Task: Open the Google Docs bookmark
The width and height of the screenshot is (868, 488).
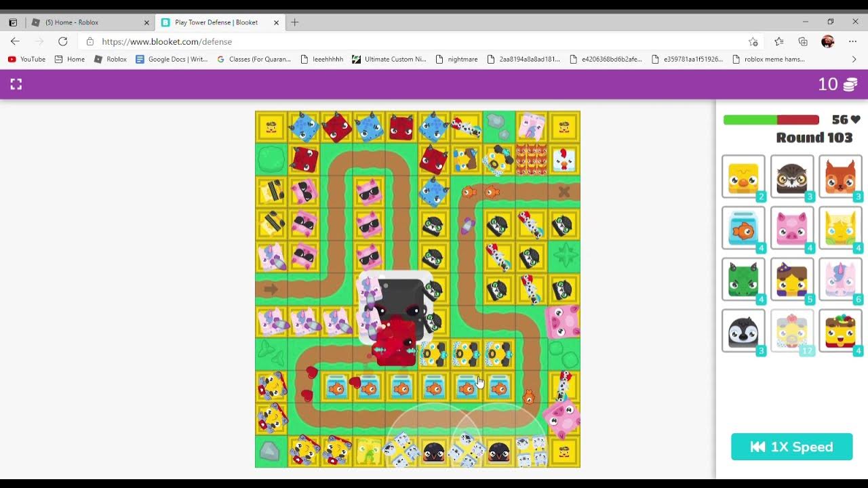Action: [x=172, y=59]
